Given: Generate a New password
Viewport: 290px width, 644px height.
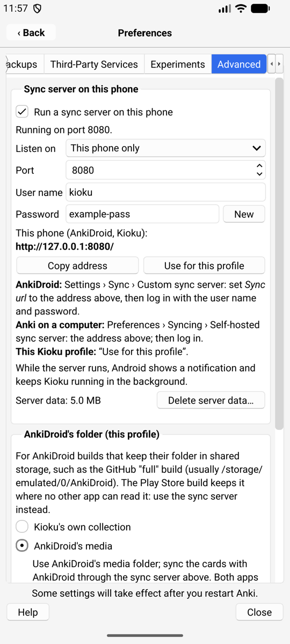Looking at the screenshot, I should tap(244, 214).
